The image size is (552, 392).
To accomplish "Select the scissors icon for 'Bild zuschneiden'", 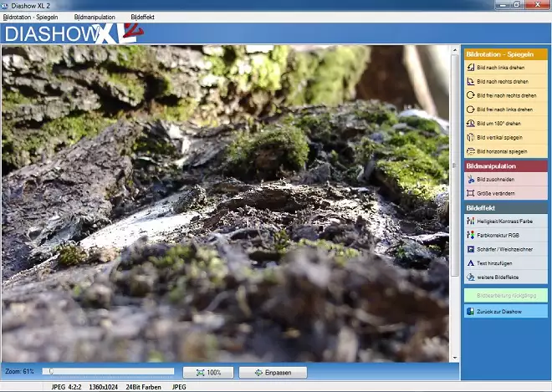I will click(x=471, y=180).
